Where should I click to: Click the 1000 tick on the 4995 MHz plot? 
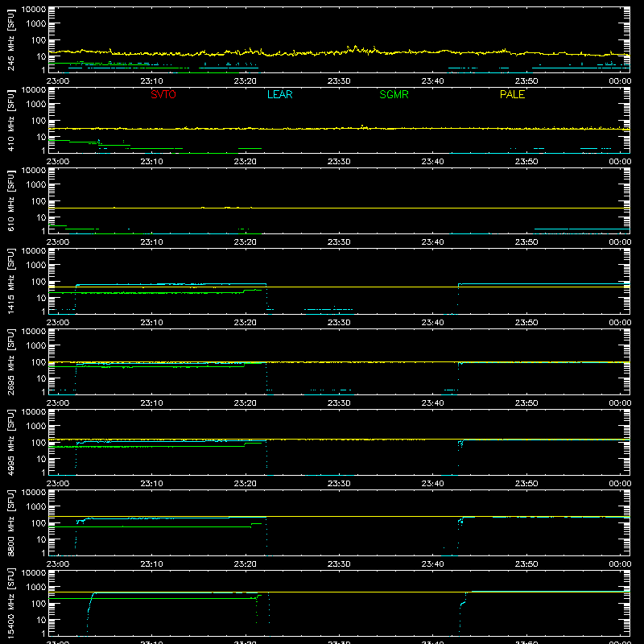coord(36,427)
